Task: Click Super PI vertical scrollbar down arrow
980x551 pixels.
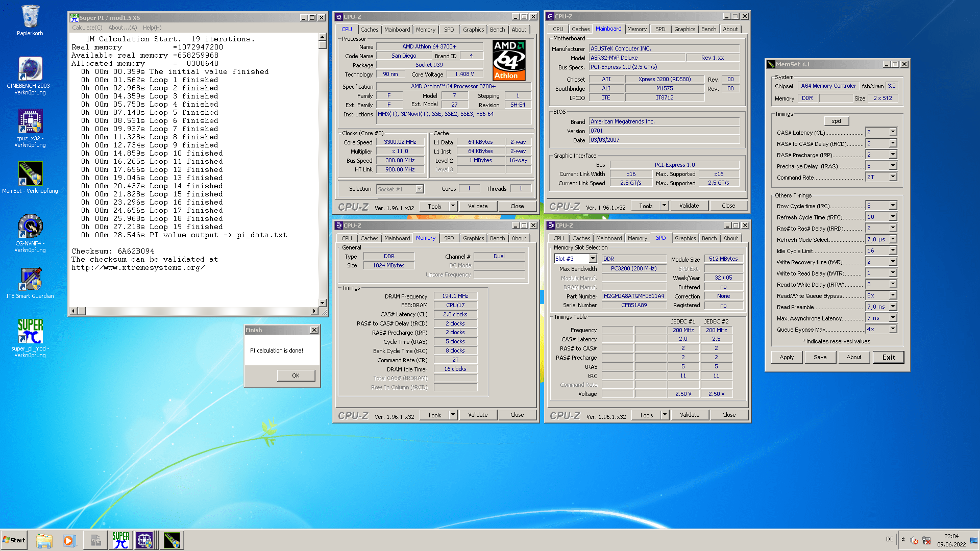Action: coord(322,303)
